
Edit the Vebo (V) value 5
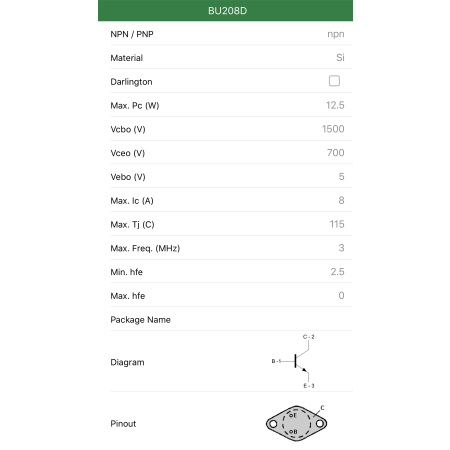[341, 177]
